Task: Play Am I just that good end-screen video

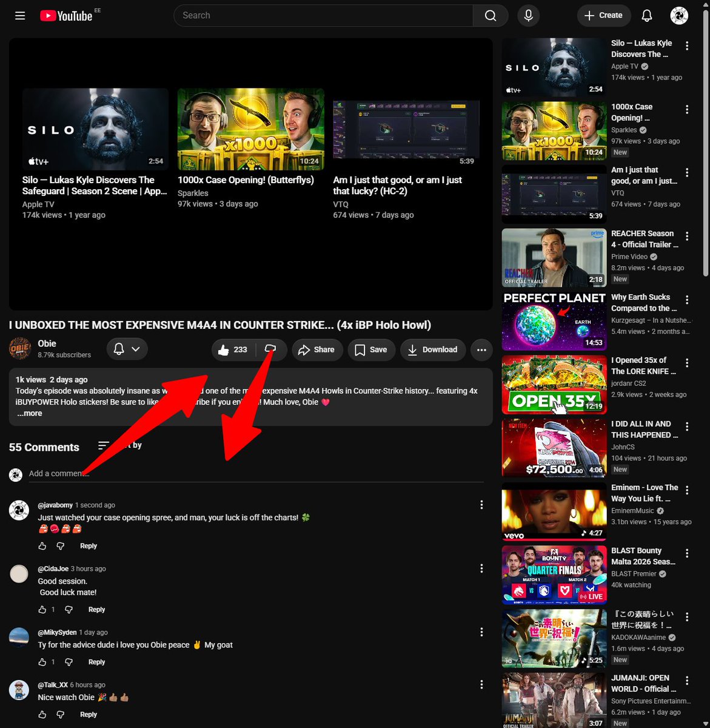Action: pyautogui.click(x=406, y=129)
